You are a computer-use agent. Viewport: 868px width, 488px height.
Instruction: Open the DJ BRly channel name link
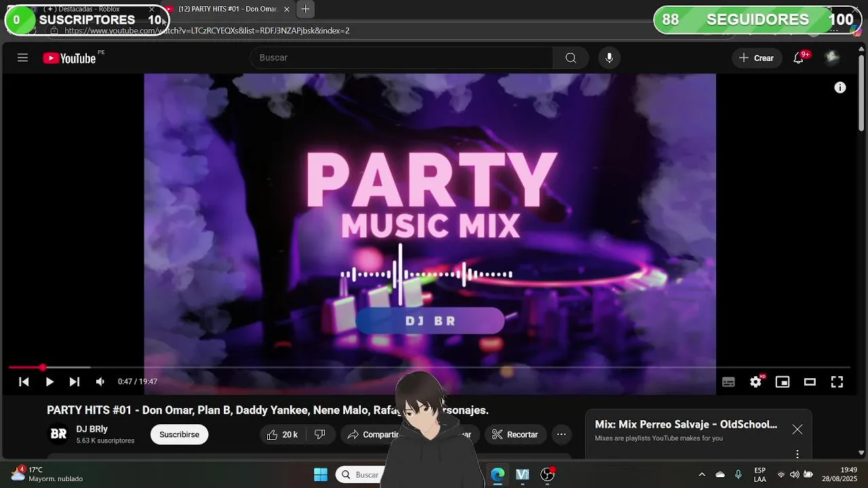(x=92, y=429)
